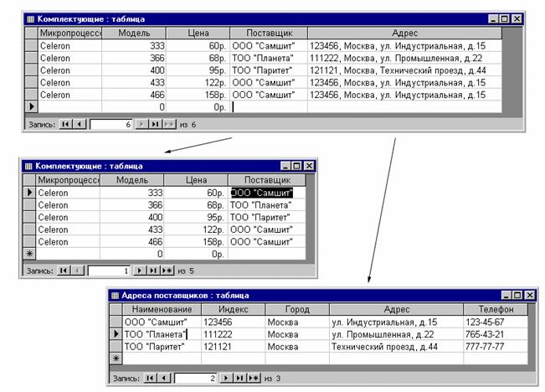This screenshot has height=392, width=545.
Task: Go to first record in top Комплектующие window
Action: (66, 123)
